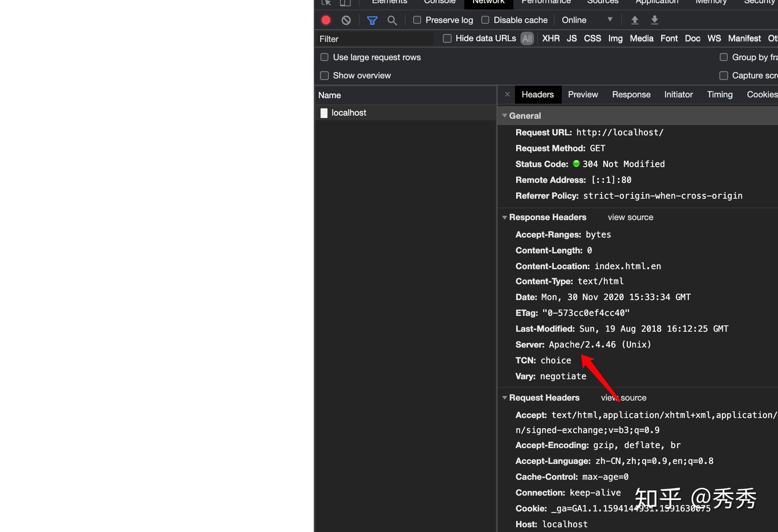
Task: Click into the Filter text field
Action: 374,39
